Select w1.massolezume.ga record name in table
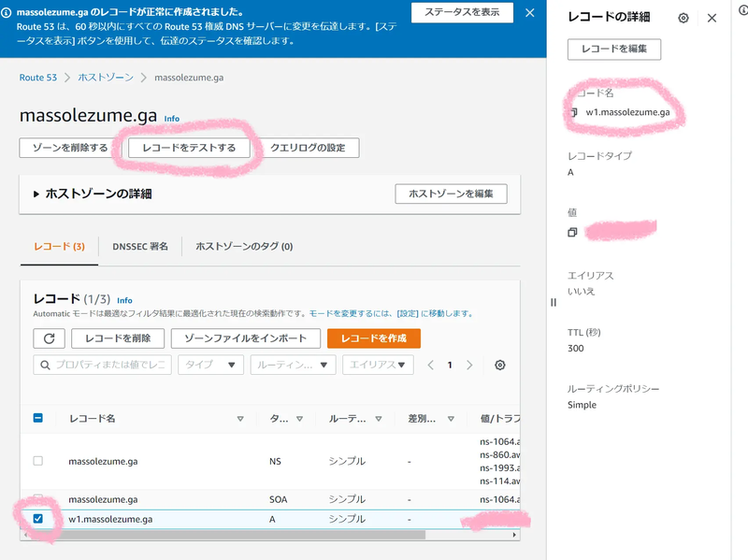This screenshot has height=560, width=748. (x=110, y=519)
